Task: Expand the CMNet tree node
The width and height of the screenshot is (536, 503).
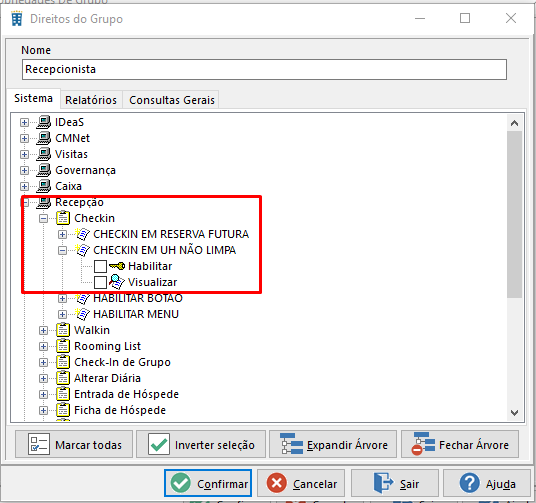Action: [x=24, y=138]
